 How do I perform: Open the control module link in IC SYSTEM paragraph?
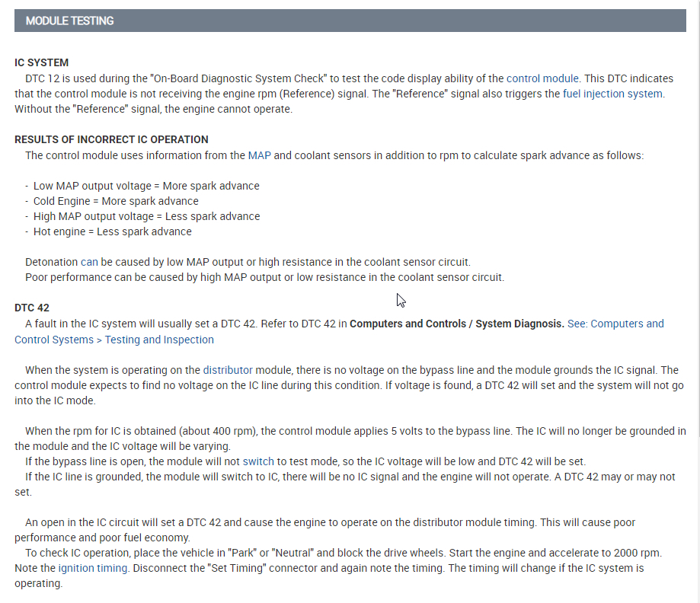point(542,78)
